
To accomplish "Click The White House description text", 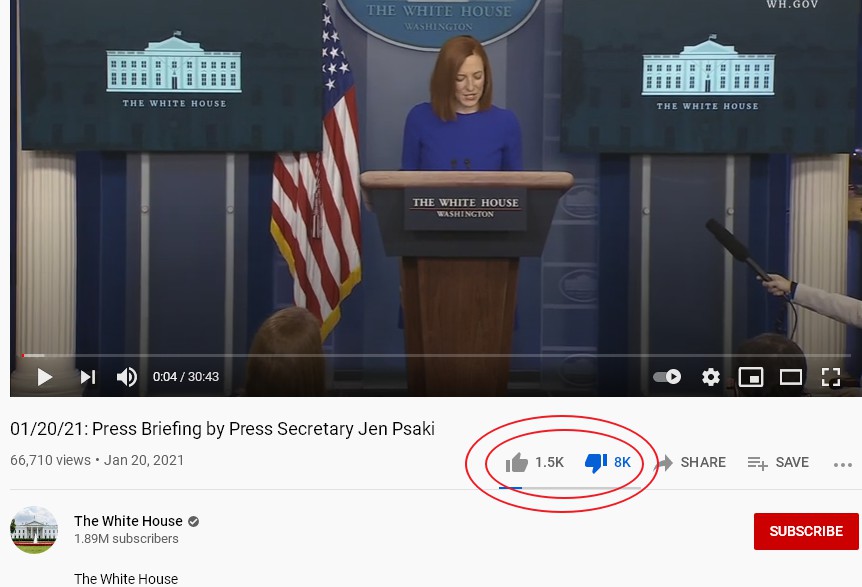I will (126, 579).
